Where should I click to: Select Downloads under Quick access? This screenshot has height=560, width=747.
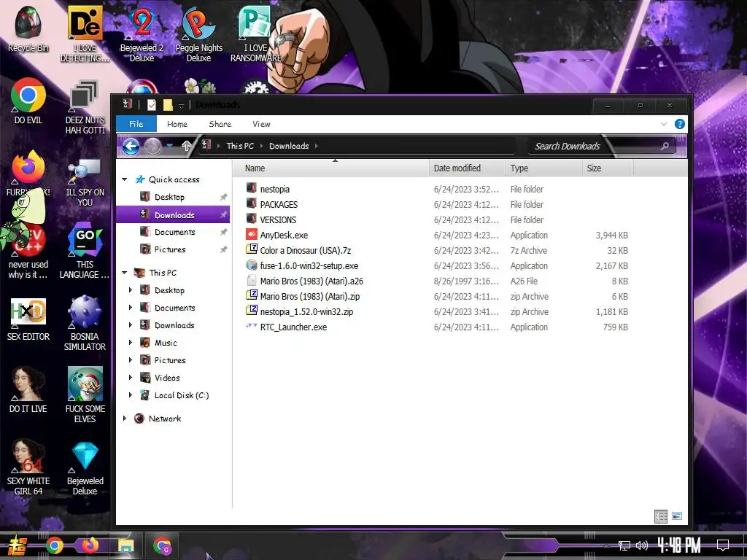[173, 215]
